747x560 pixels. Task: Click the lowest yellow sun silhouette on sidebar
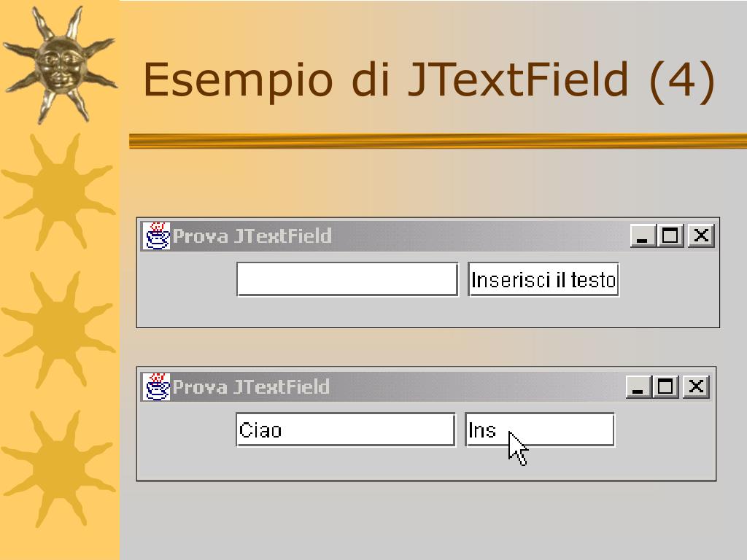click(x=58, y=469)
